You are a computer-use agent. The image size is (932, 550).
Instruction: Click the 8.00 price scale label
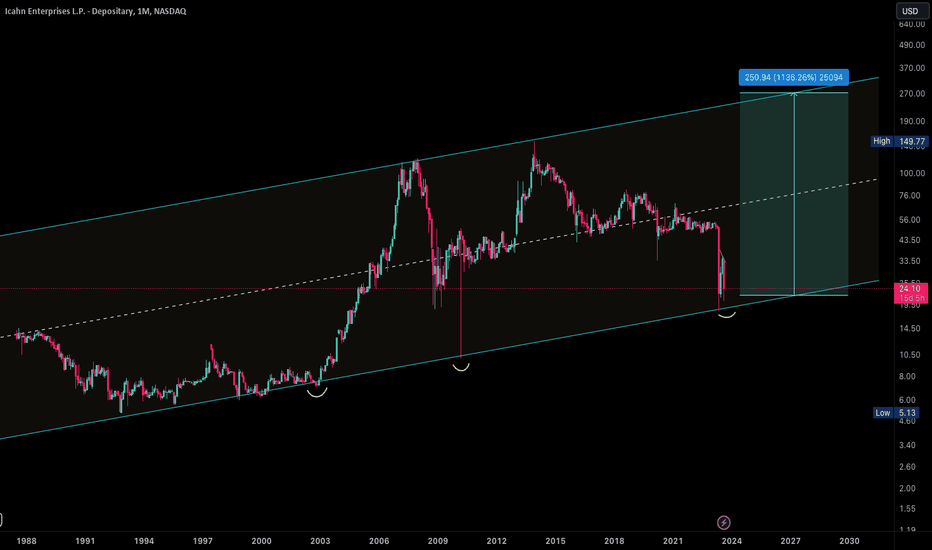907,376
